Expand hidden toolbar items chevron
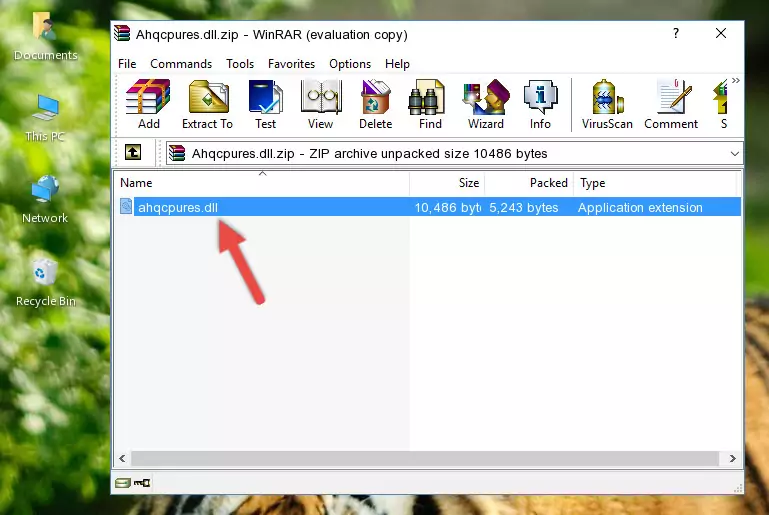The width and height of the screenshot is (769, 515). pos(736,80)
